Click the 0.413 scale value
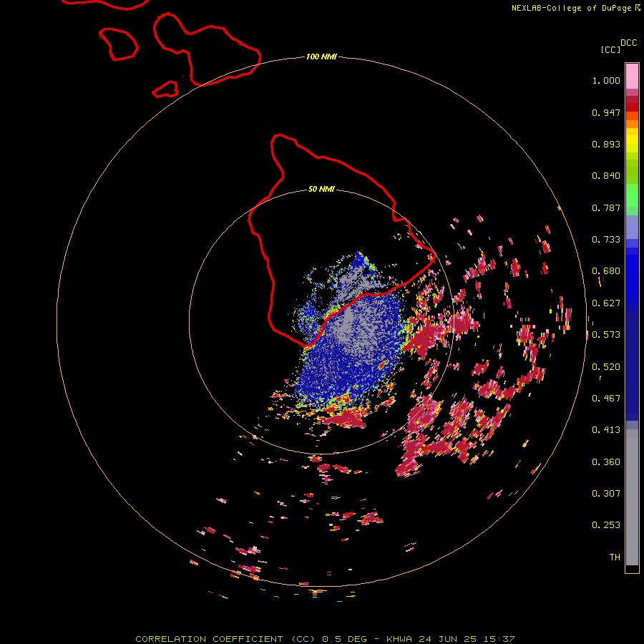This screenshot has height=644, width=644. point(606,430)
